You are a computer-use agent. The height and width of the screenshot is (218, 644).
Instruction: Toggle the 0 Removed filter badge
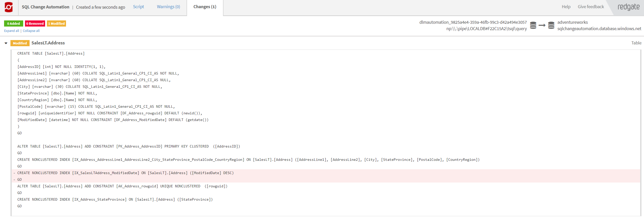coord(35,23)
